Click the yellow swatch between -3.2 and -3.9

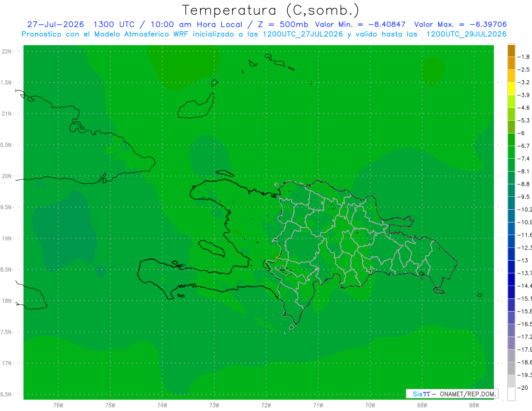click(x=511, y=89)
